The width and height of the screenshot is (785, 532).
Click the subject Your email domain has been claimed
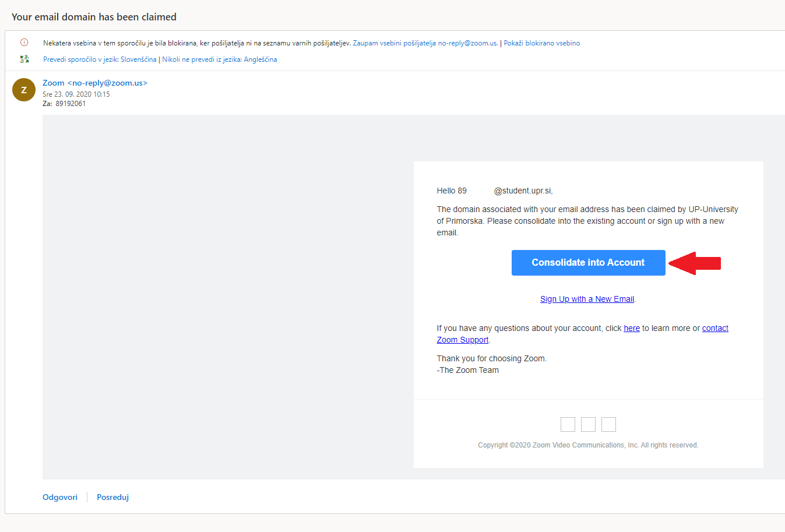(94, 17)
